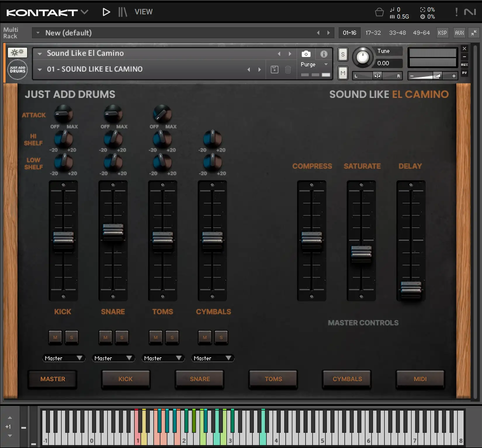
Task: Open the TOMS page button
Action: point(273,379)
